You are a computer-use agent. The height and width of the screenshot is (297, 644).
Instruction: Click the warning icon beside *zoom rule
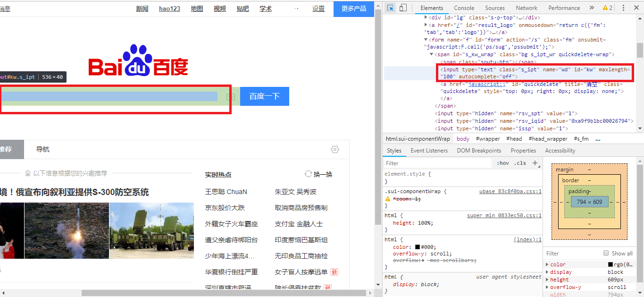pyautogui.click(x=388, y=199)
